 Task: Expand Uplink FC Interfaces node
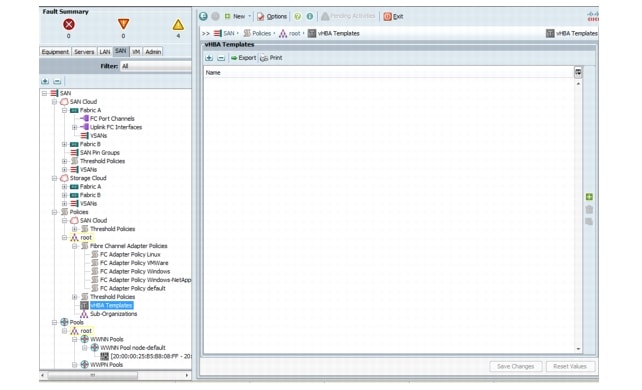75,127
